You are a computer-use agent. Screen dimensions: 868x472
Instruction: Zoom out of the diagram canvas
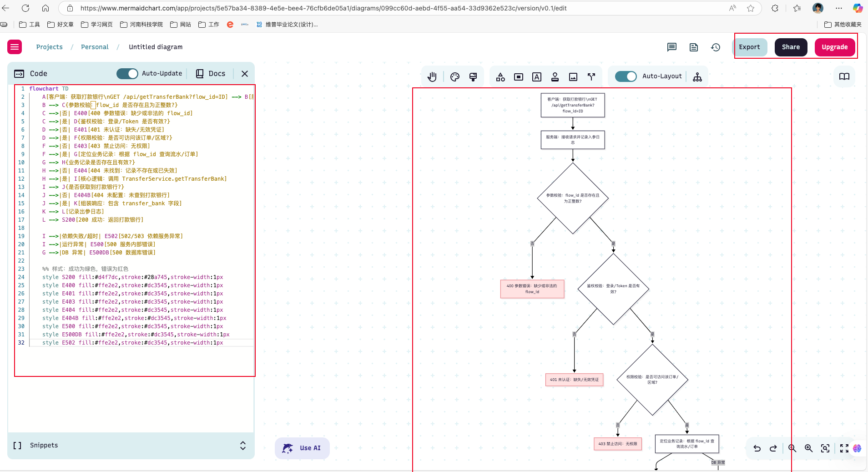click(792, 448)
